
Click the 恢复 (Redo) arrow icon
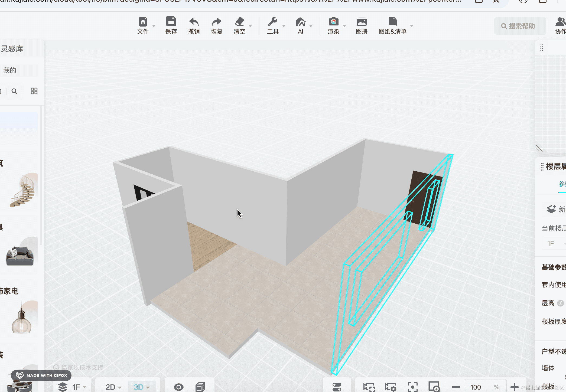click(x=216, y=22)
